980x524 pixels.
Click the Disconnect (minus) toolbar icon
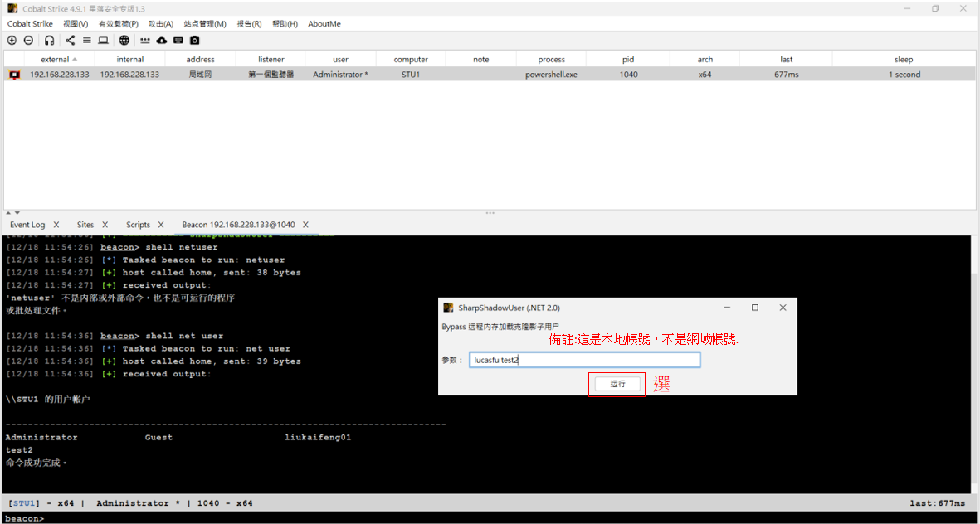(28, 40)
